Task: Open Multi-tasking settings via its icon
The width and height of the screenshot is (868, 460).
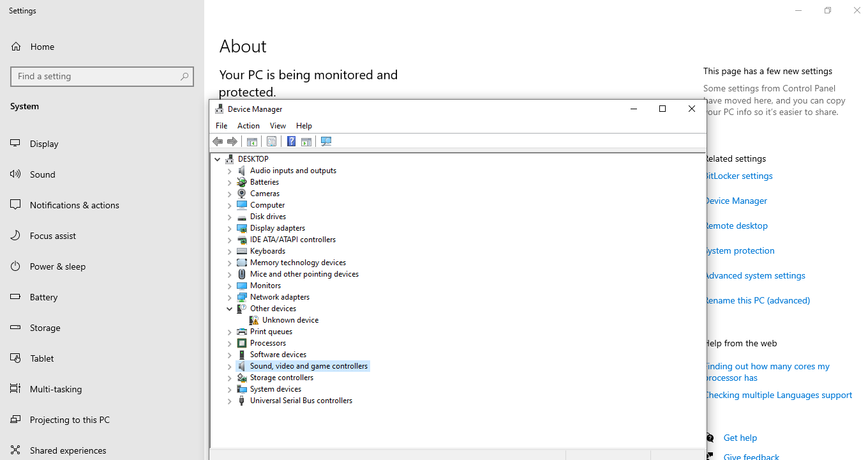Action: [15, 389]
